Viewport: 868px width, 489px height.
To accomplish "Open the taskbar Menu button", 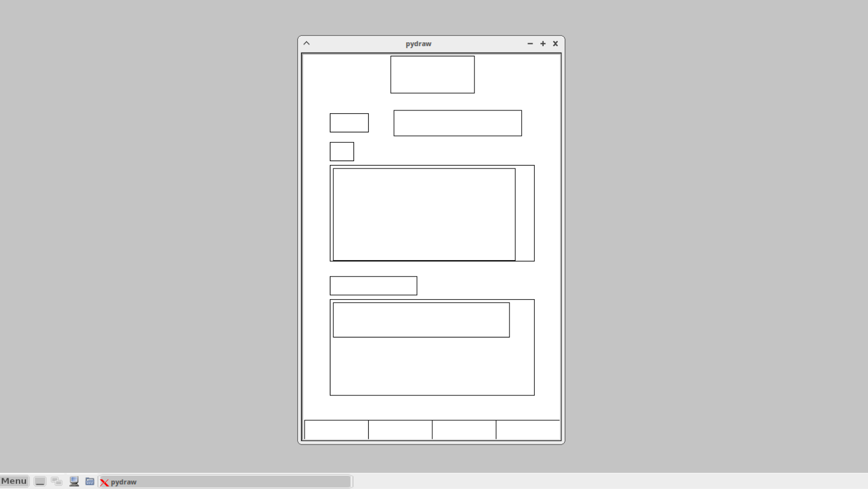I will click(14, 481).
